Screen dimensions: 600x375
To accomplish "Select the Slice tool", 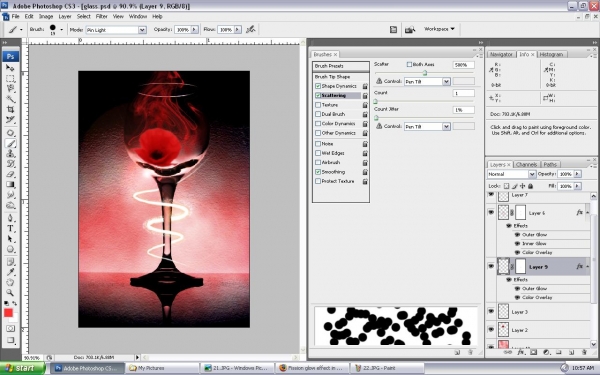I will pyautogui.click(x=10, y=120).
